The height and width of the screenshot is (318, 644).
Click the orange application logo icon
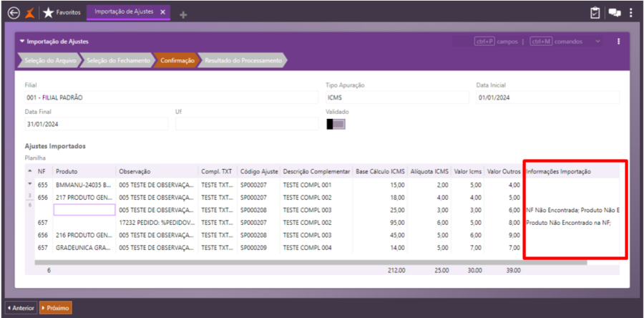[x=30, y=12]
